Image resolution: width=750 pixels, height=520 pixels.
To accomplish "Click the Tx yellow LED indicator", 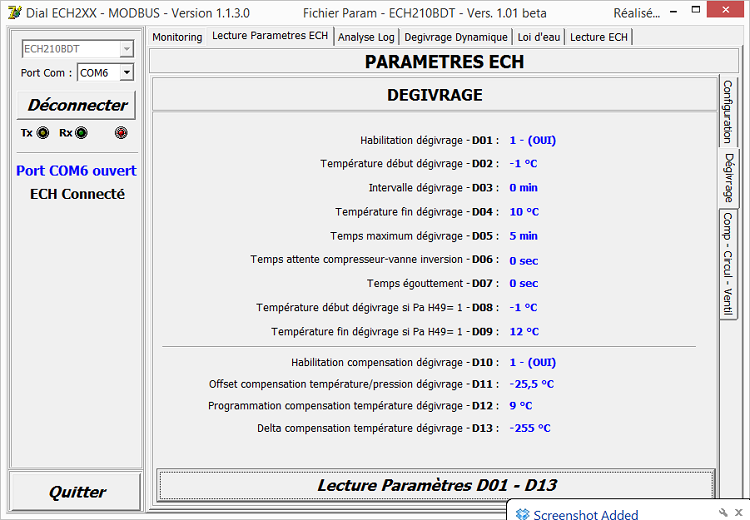I will (x=43, y=133).
